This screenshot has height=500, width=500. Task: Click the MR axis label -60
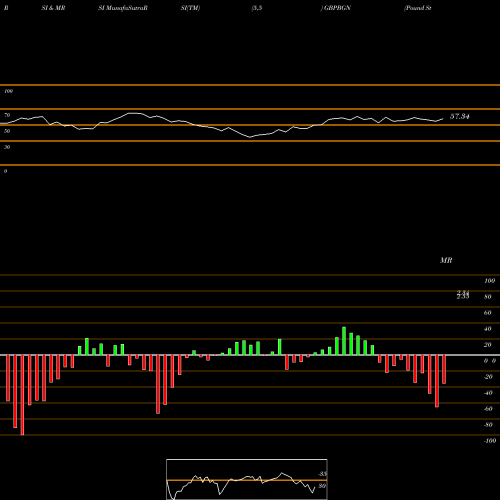point(488,409)
